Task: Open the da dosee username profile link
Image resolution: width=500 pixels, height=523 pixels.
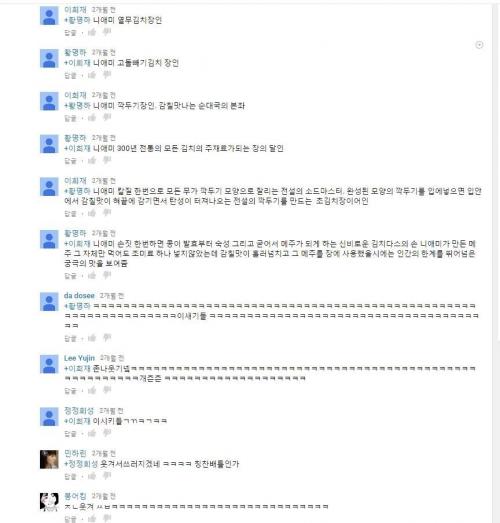Action: click(79, 296)
